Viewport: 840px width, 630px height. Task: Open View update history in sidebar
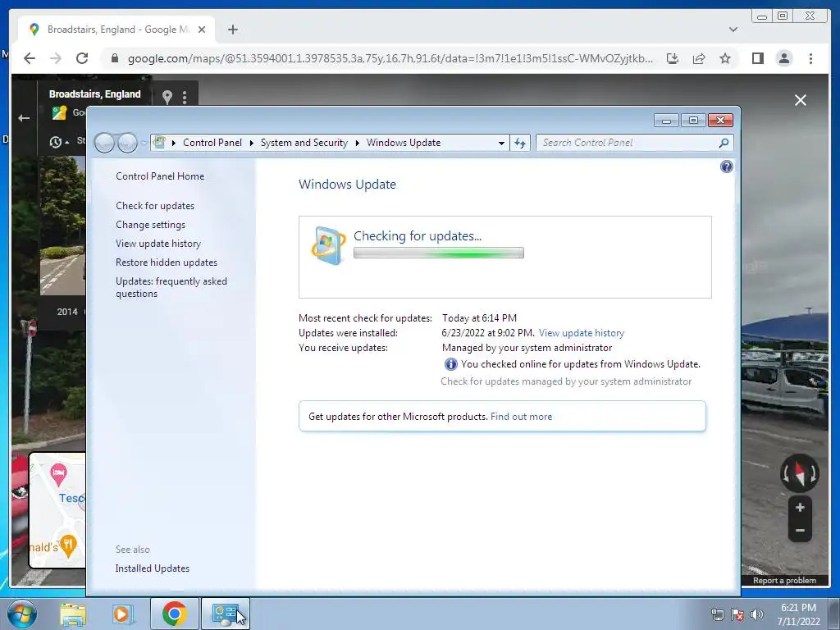click(x=158, y=243)
